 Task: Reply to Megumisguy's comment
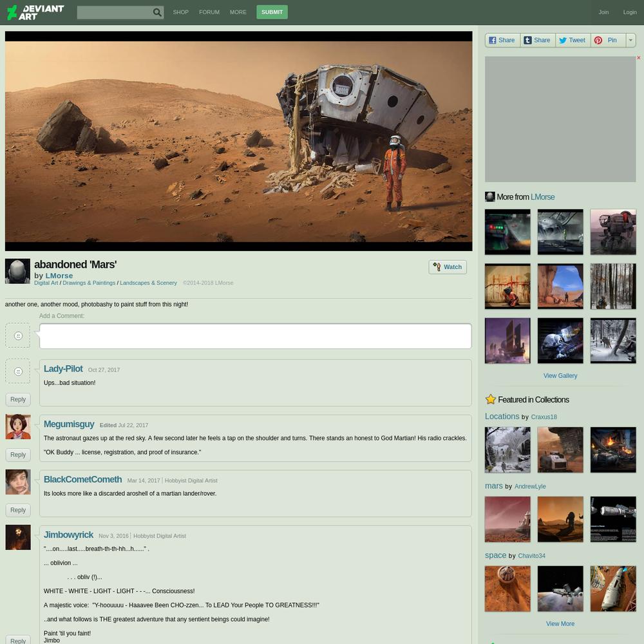pyautogui.click(x=18, y=455)
